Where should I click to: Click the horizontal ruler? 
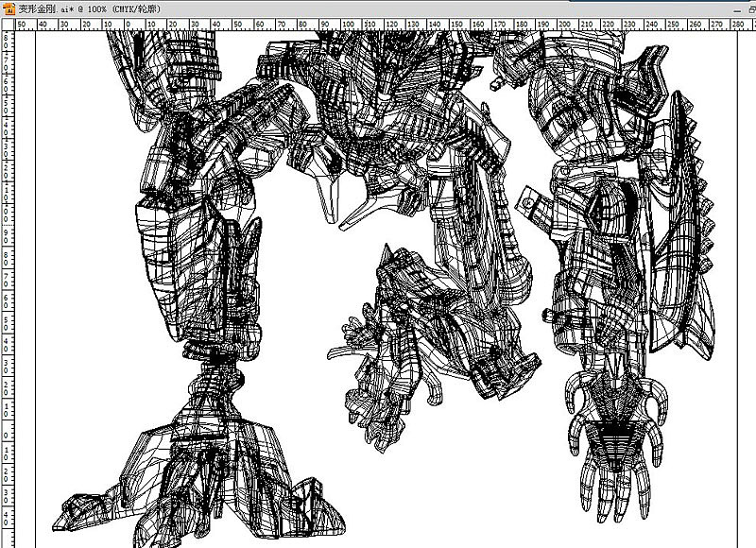(385, 25)
